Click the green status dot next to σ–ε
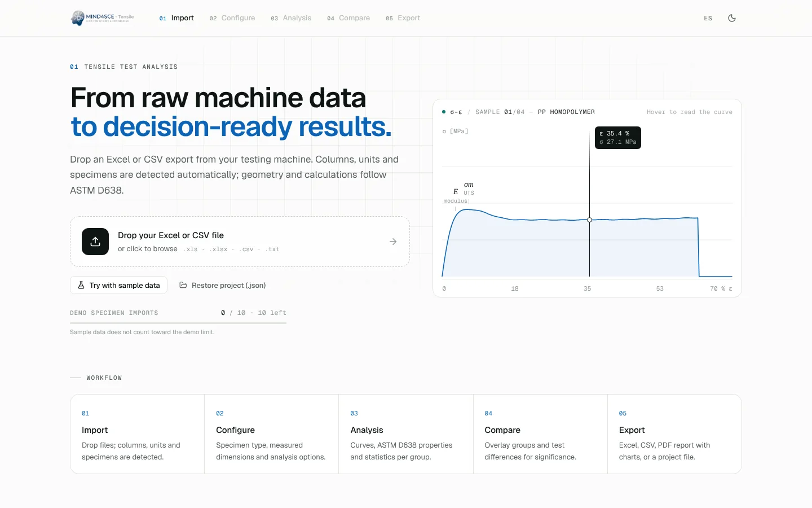Viewport: 812px width, 508px height. click(x=444, y=112)
